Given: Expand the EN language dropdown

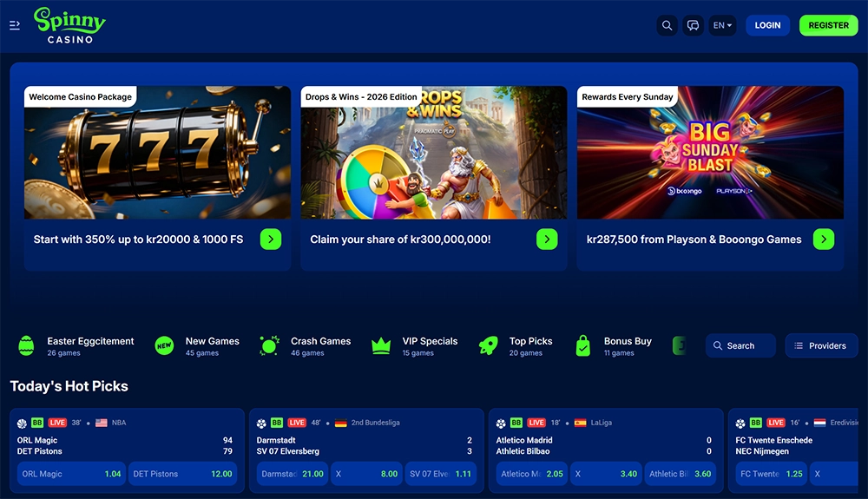Looking at the screenshot, I should (722, 25).
